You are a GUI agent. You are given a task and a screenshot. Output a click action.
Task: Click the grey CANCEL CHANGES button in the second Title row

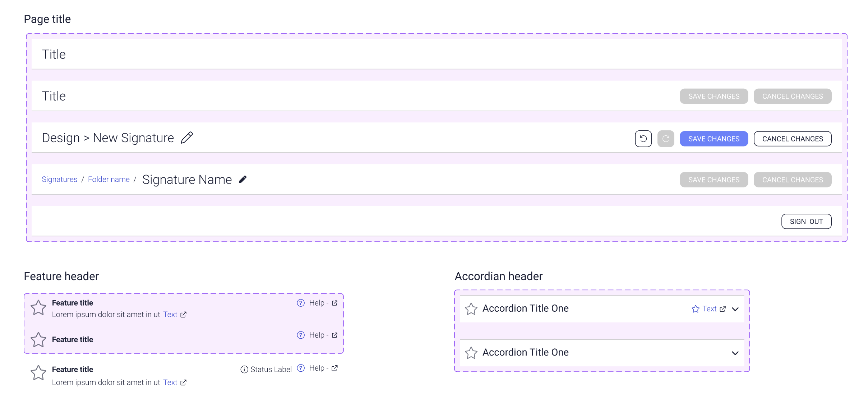tap(793, 96)
